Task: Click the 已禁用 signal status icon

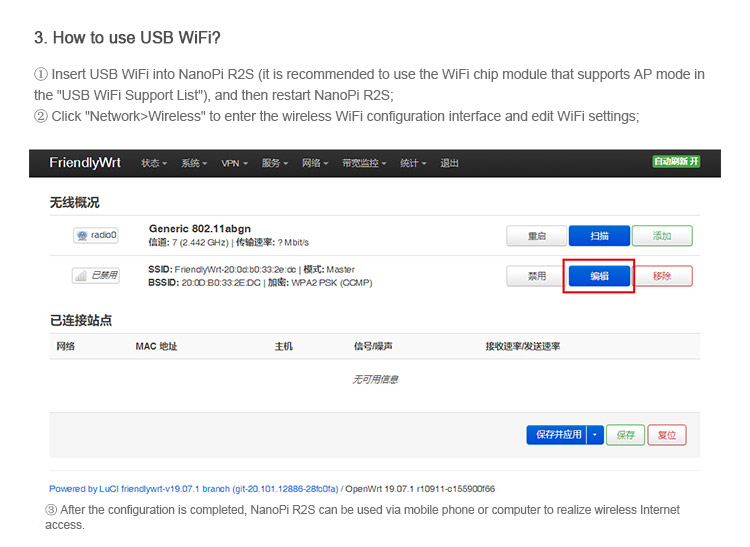Action: pyautogui.click(x=96, y=275)
